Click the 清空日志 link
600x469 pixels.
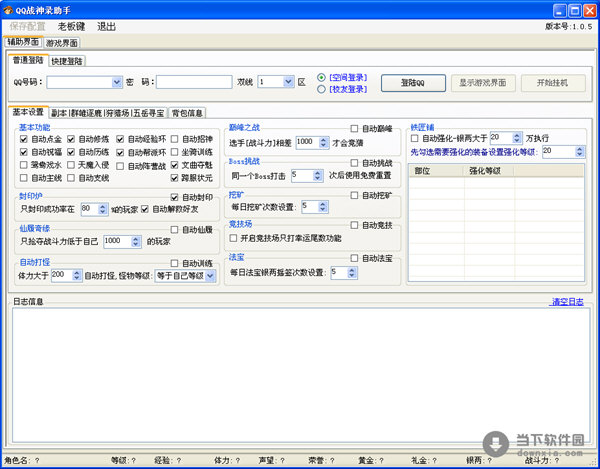pos(566,302)
